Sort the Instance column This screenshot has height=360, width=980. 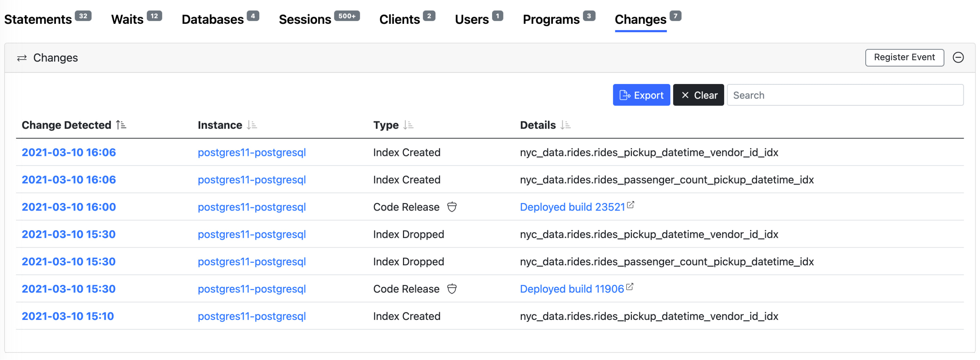pos(252,125)
